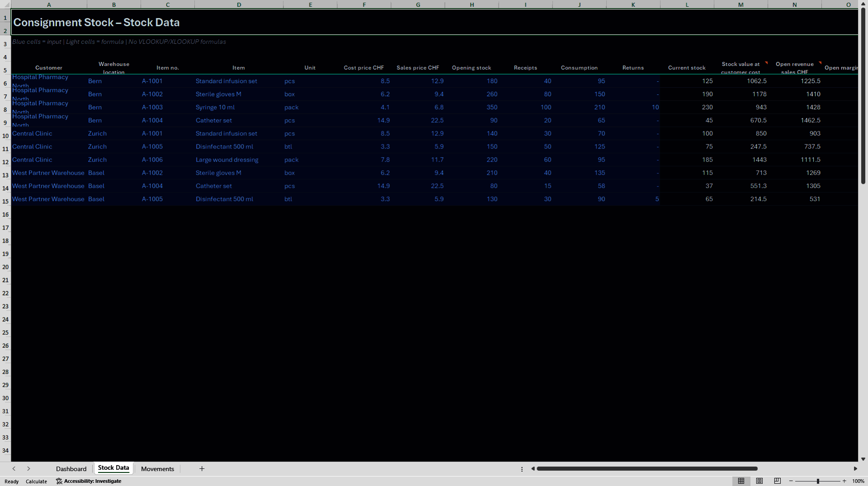Click sales price 11.7 cell

418,159
